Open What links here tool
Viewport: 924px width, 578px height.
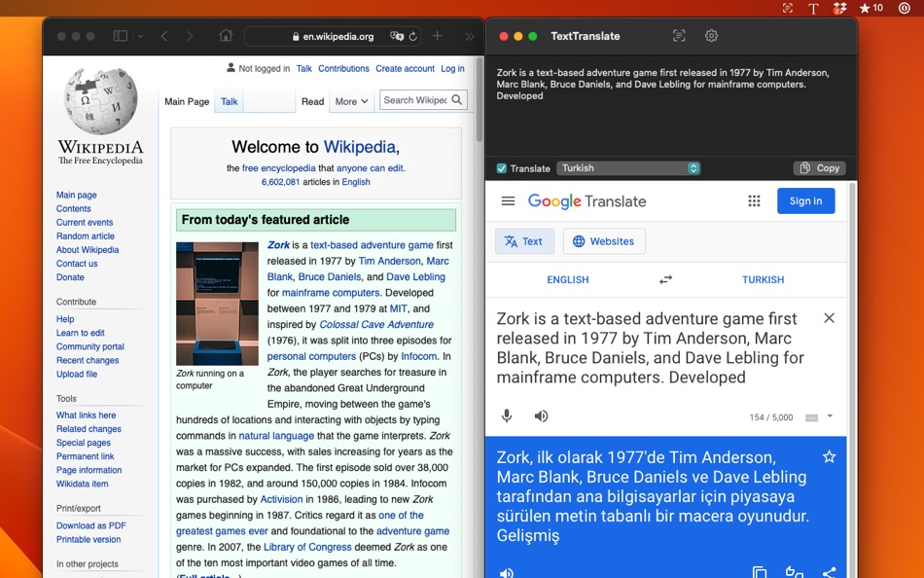click(x=86, y=415)
